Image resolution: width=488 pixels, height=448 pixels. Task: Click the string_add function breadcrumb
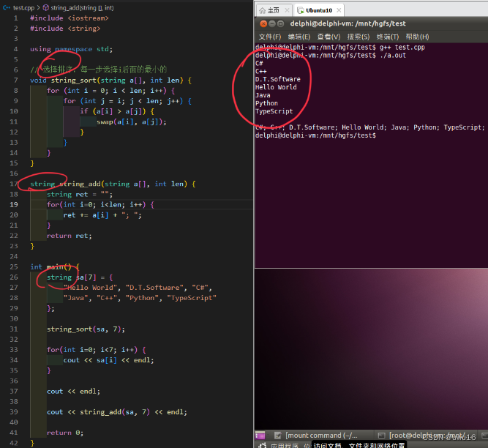click(x=78, y=8)
